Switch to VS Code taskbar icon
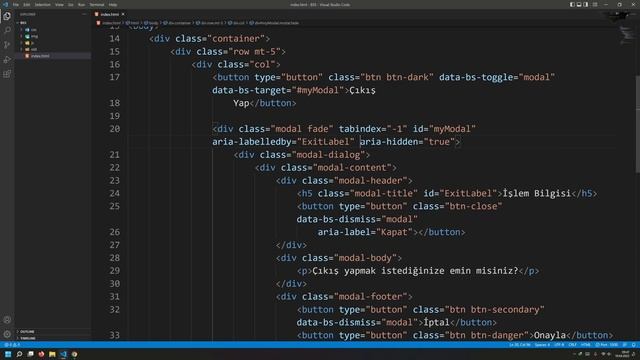Image resolution: width=640 pixels, height=360 pixels. pos(63,354)
